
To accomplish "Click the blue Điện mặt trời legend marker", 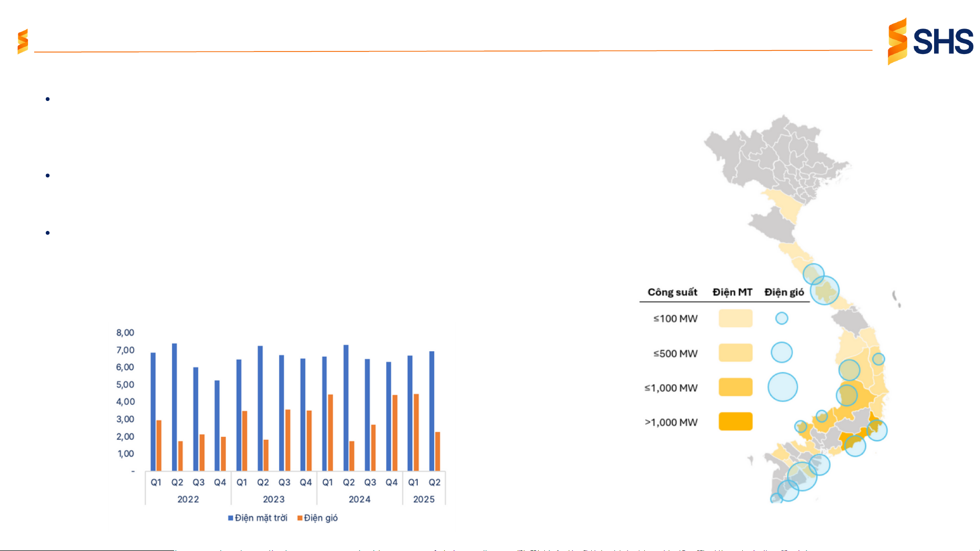I will pos(231,518).
